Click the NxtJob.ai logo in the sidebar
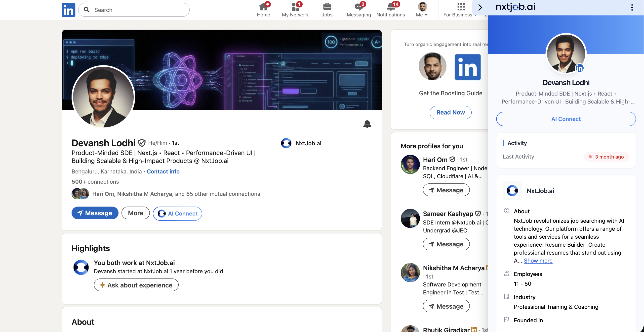This screenshot has height=332, width=644. (x=512, y=191)
